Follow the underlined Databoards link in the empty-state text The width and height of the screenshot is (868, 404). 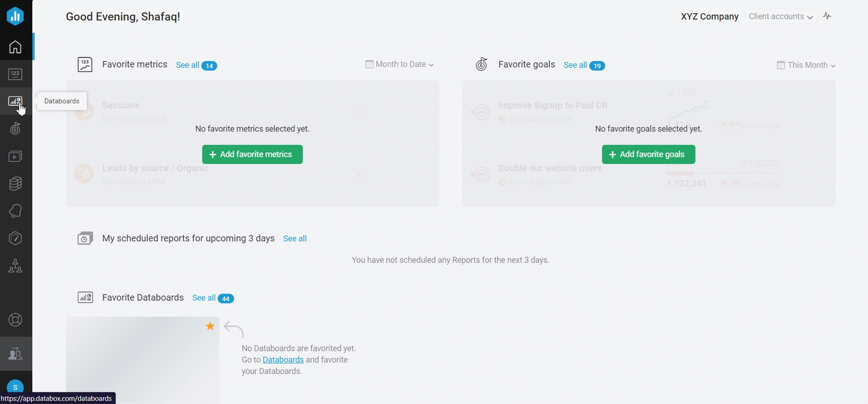point(283,360)
